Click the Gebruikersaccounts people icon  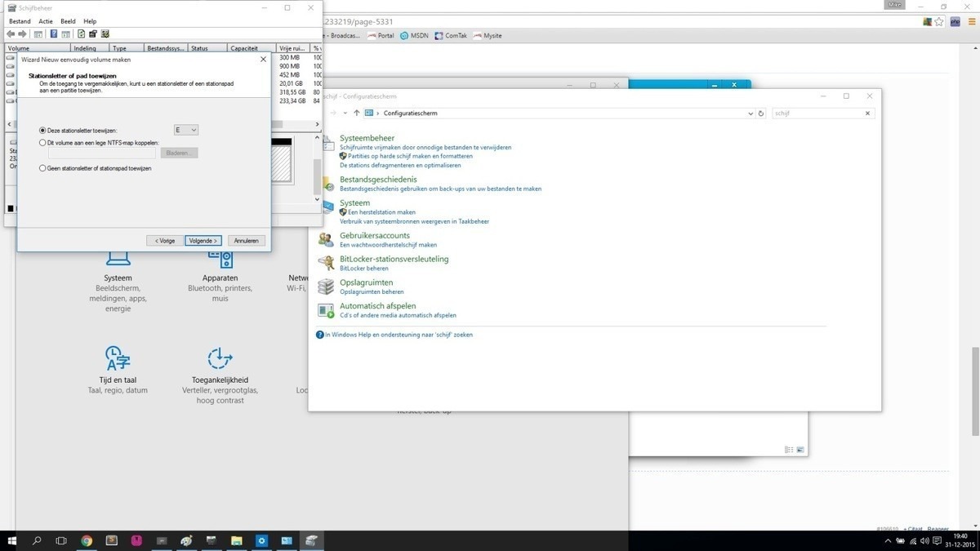coord(326,239)
